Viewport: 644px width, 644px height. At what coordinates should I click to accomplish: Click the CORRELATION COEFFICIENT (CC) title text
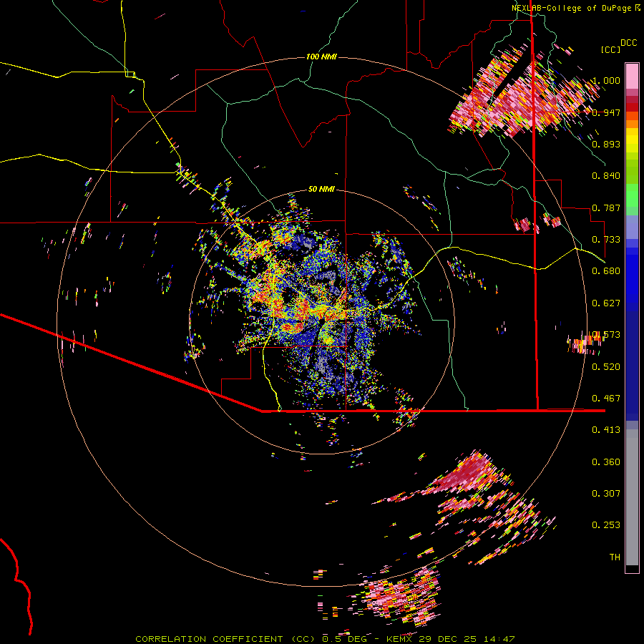225,639
